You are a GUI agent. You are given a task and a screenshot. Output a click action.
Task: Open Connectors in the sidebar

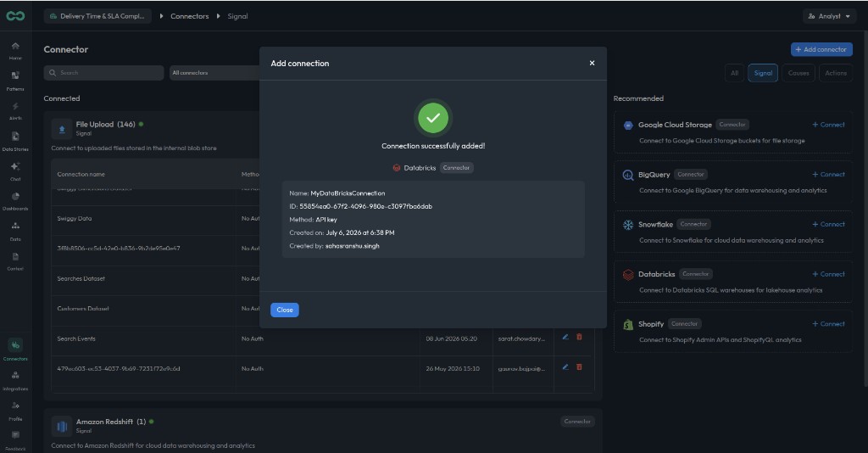pyautogui.click(x=15, y=350)
